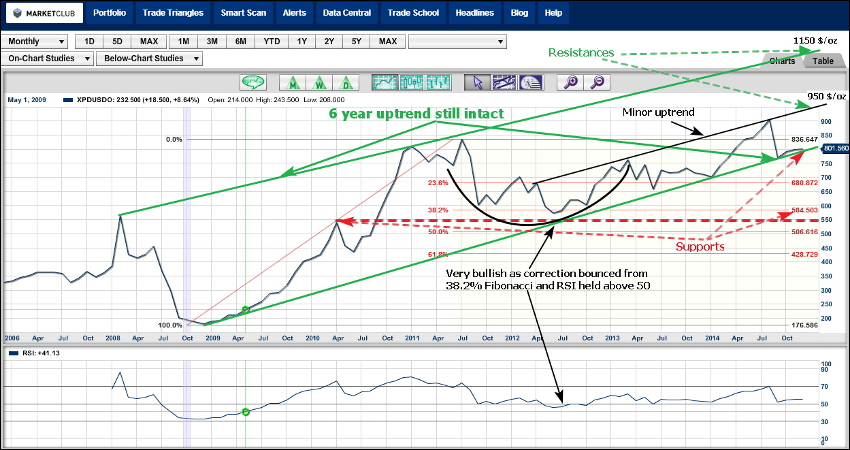The width and height of the screenshot is (850, 450).
Task: Switch to the Table tab
Action: 822,61
